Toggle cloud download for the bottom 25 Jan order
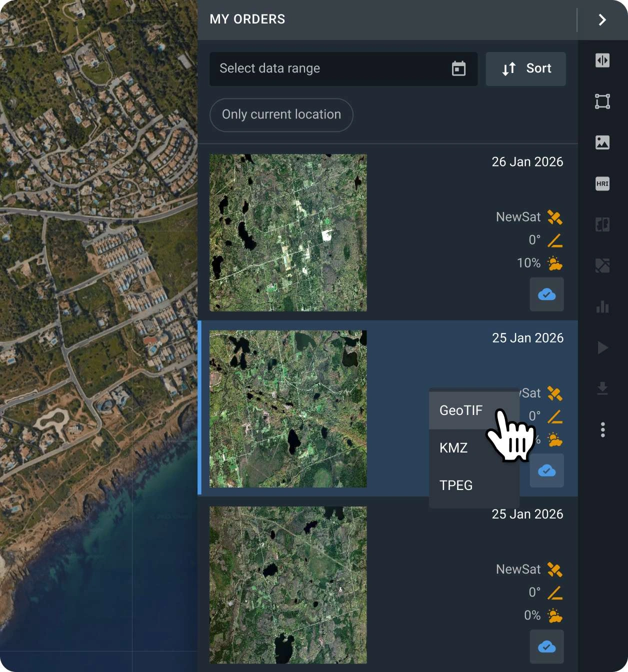Viewport: 628px width, 672px height. [546, 646]
